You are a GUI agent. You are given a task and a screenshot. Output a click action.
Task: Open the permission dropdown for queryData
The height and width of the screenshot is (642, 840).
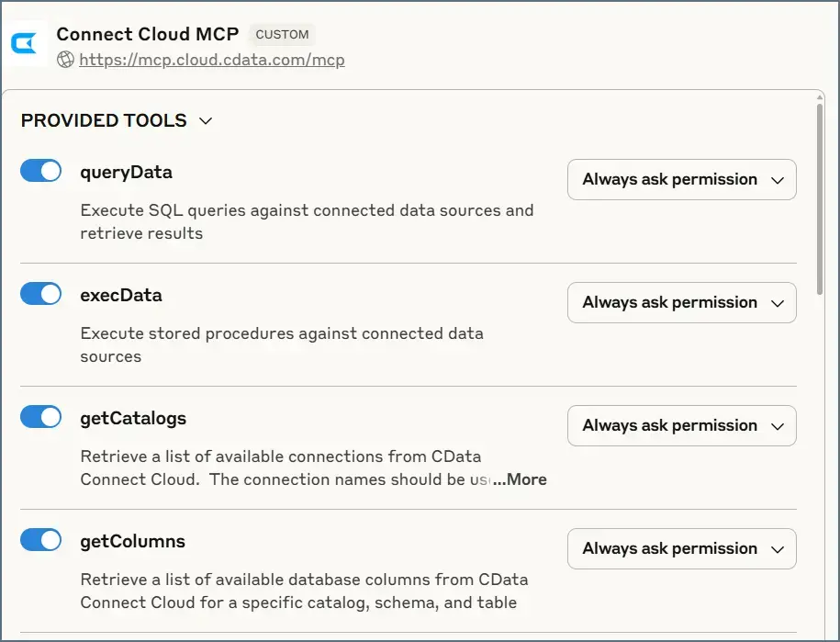(x=681, y=179)
